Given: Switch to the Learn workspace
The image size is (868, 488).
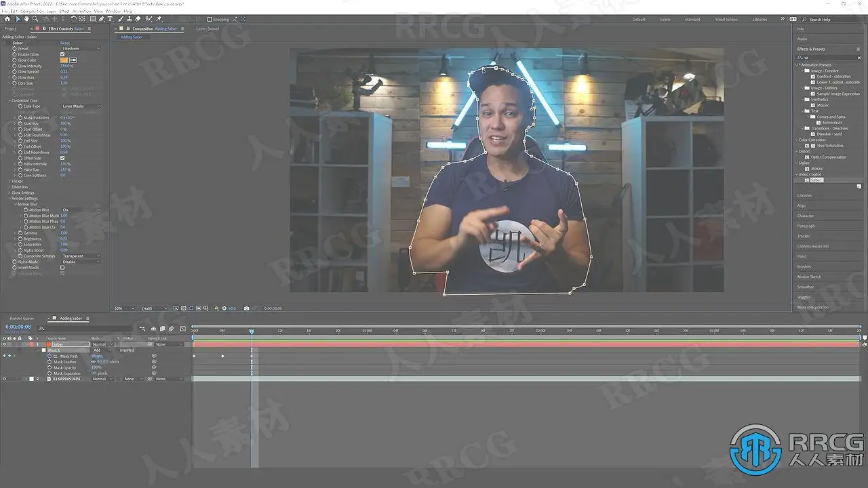Looking at the screenshot, I should tap(665, 20).
